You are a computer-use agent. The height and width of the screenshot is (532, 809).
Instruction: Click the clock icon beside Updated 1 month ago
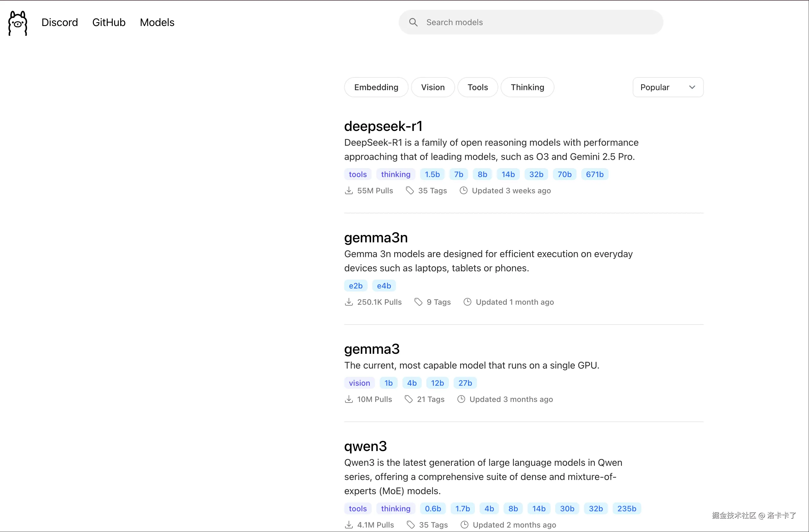point(467,302)
